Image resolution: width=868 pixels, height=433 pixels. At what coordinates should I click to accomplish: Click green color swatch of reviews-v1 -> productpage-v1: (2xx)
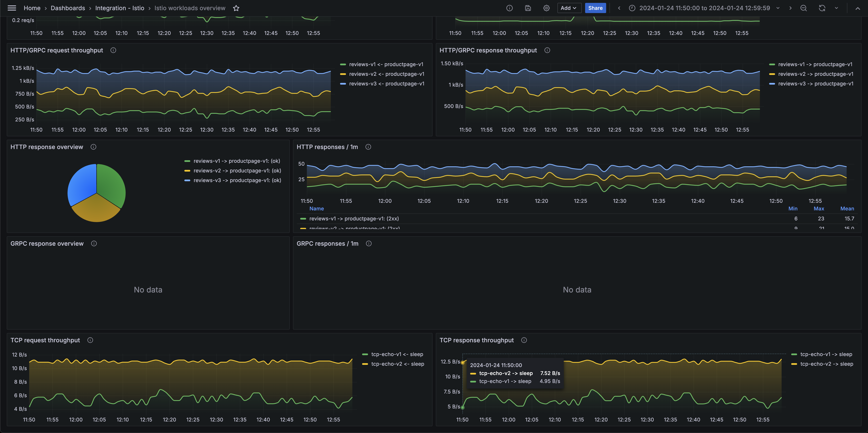pyautogui.click(x=303, y=219)
